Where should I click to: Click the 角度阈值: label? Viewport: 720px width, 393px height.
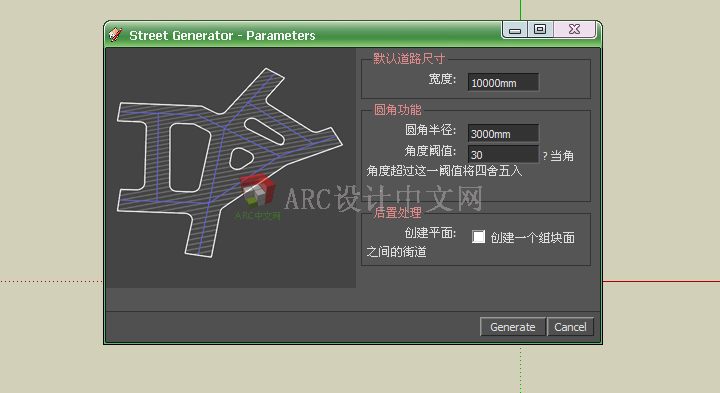pyautogui.click(x=430, y=151)
